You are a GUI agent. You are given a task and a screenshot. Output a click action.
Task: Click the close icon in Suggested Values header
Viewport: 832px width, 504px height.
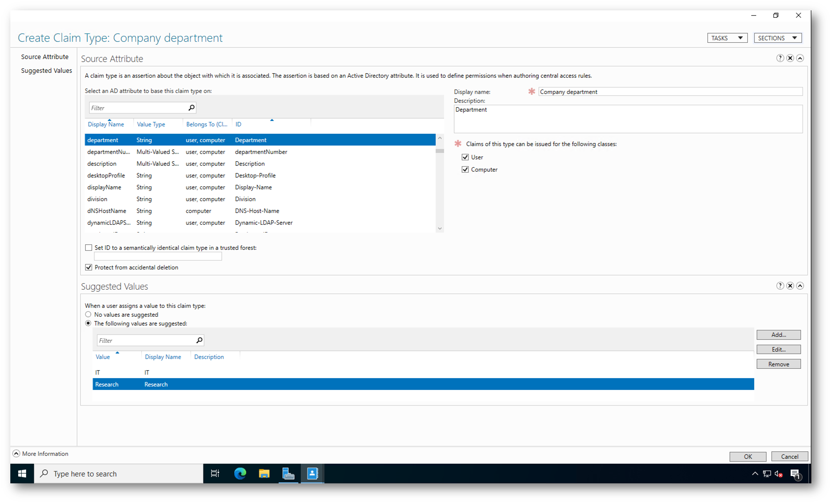(790, 286)
